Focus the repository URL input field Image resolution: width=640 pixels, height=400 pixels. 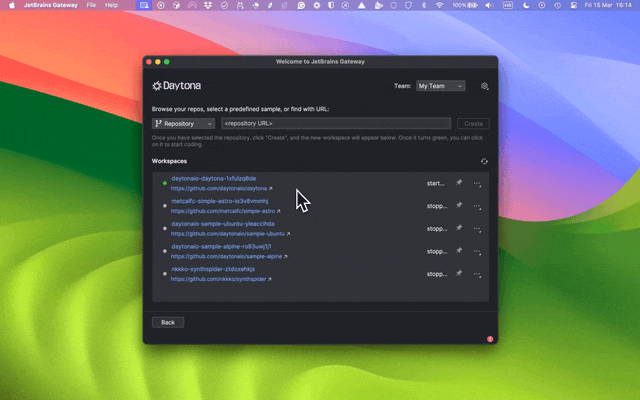(336, 123)
